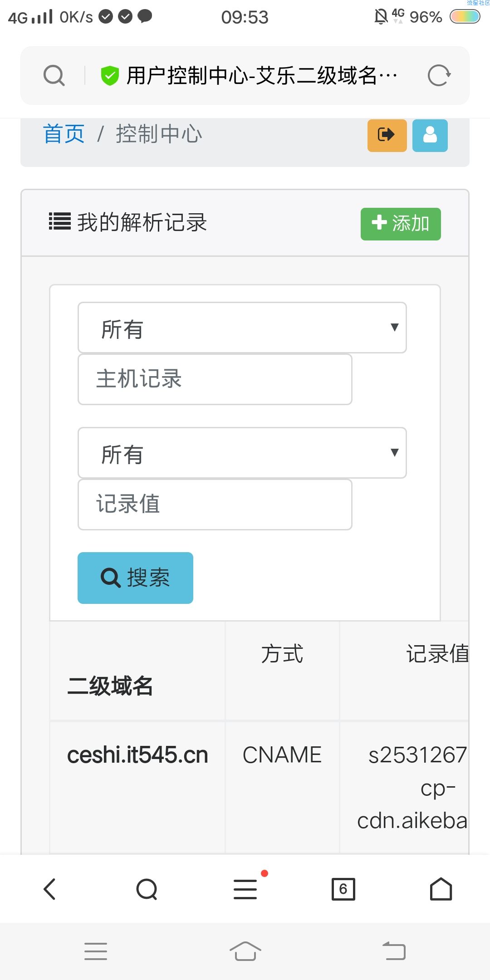The width and height of the screenshot is (490, 980).
Task: Go back with browser back arrow
Action: point(49,889)
